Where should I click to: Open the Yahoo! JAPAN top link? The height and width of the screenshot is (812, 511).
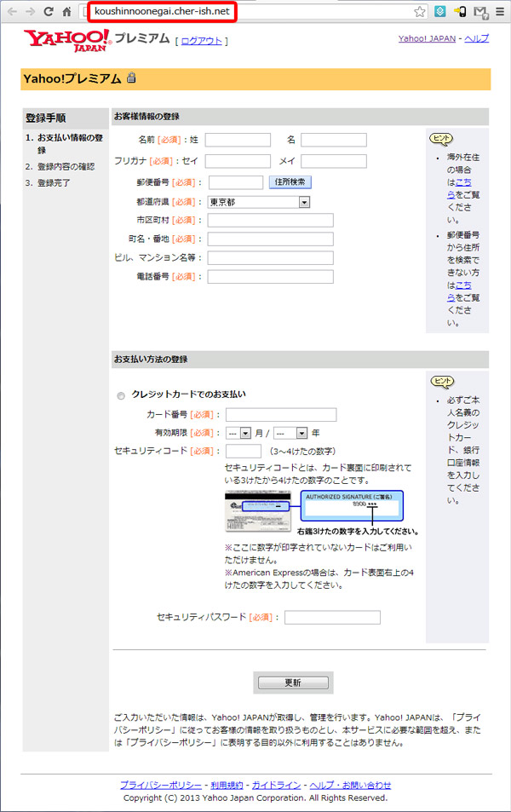[428, 38]
